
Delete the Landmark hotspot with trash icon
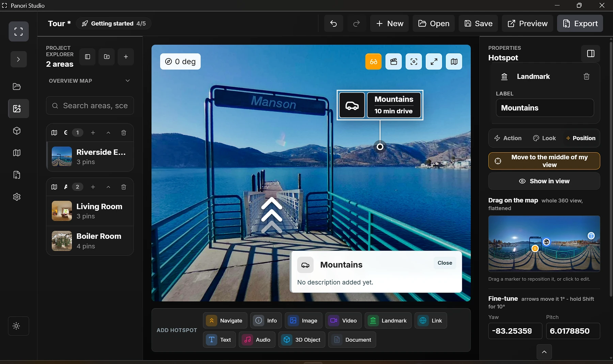point(586,77)
